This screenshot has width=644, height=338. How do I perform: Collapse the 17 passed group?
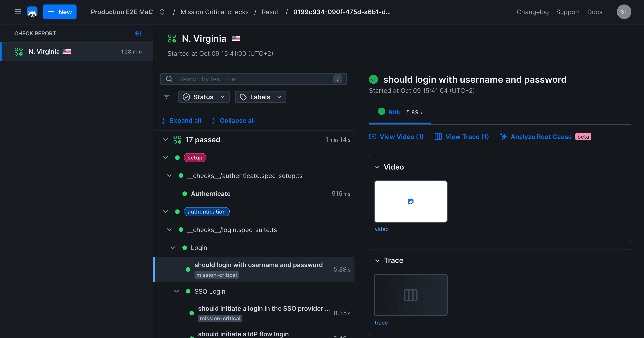[165, 140]
